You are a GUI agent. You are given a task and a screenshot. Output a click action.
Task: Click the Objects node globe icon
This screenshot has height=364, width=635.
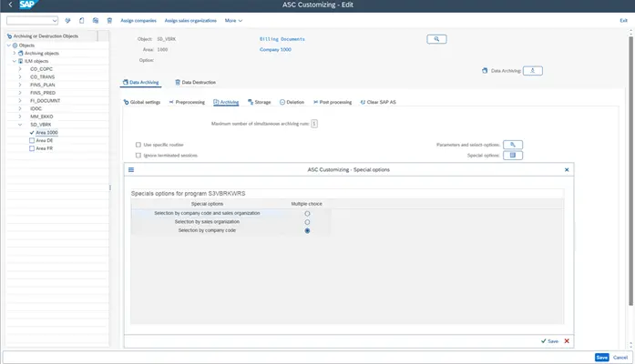(x=15, y=45)
